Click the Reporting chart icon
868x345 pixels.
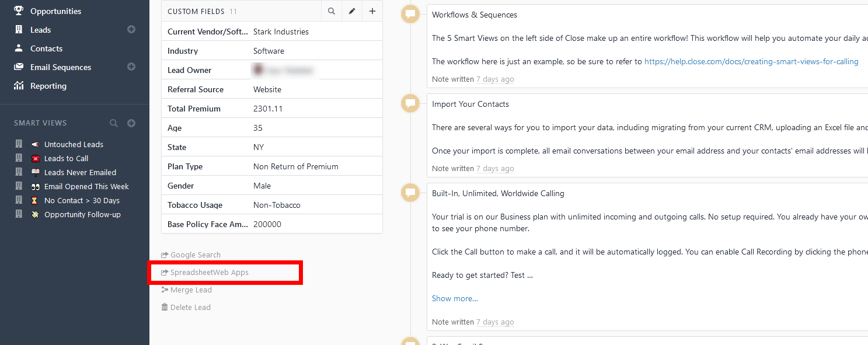[19, 85]
